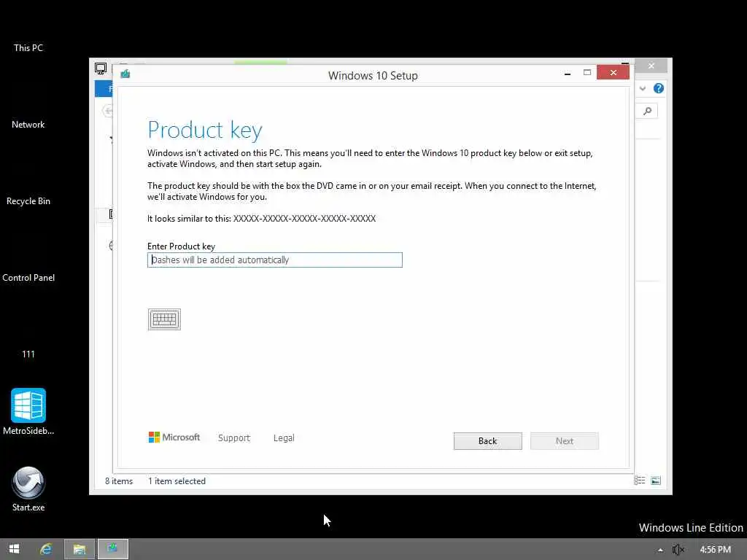Click the '8 items' status bar text
This screenshot has height=560, width=747.
(x=119, y=481)
